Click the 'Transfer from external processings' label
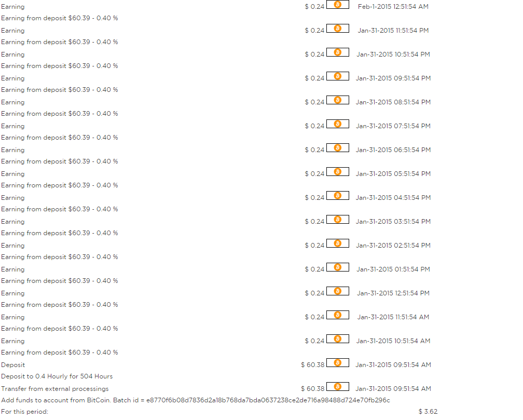 [x=54, y=389]
